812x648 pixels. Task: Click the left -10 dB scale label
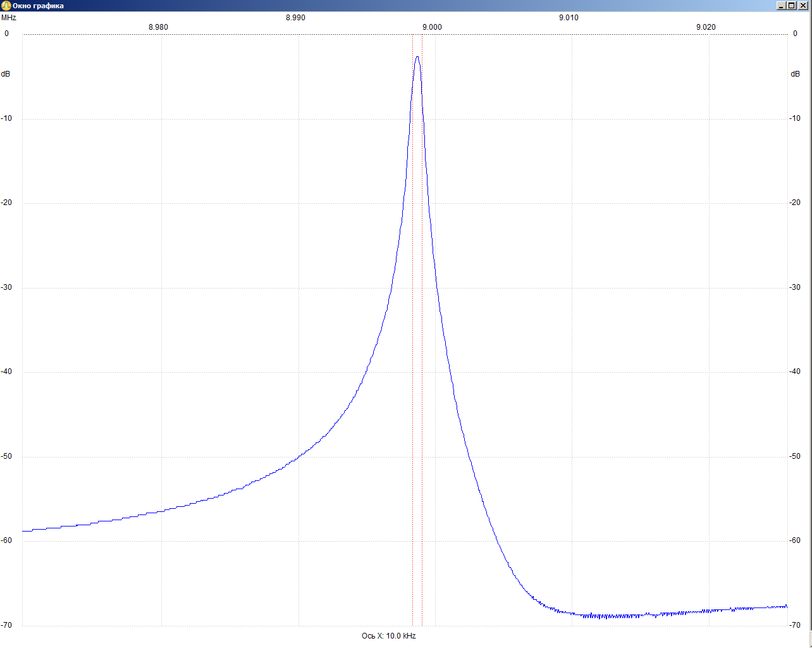pos(6,118)
